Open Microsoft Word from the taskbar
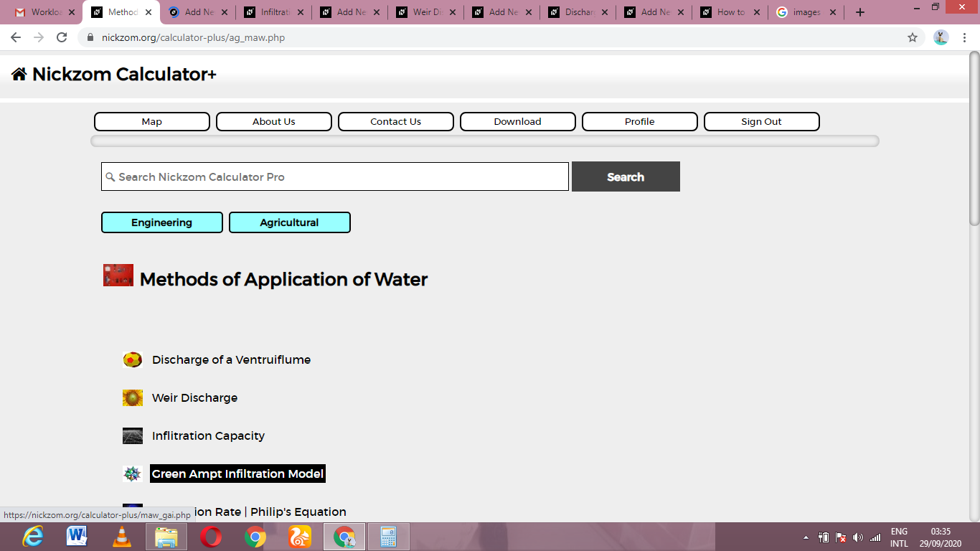This screenshot has width=980, height=551. click(x=77, y=537)
